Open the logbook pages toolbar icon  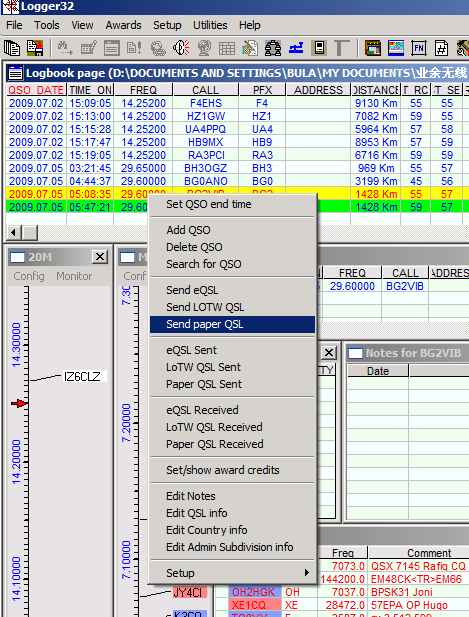[x=12, y=48]
